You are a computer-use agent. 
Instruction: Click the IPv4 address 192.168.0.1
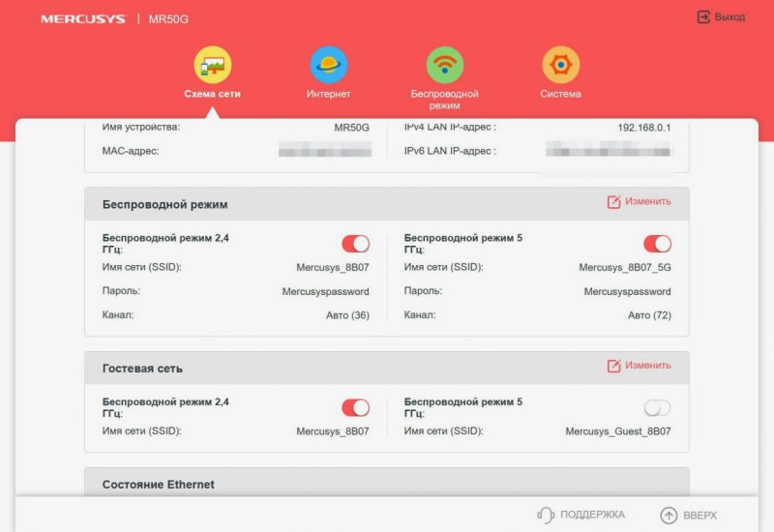point(644,128)
